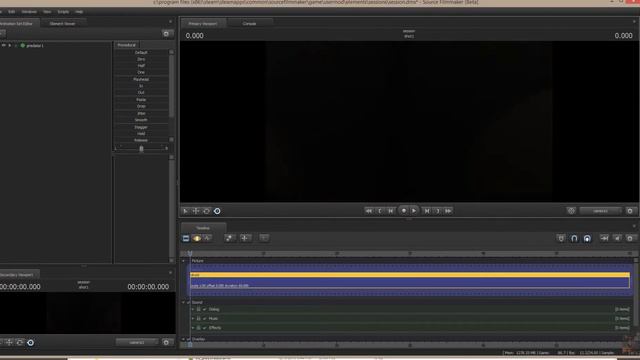Pick the rotate tool in primary viewport

(x=207, y=211)
